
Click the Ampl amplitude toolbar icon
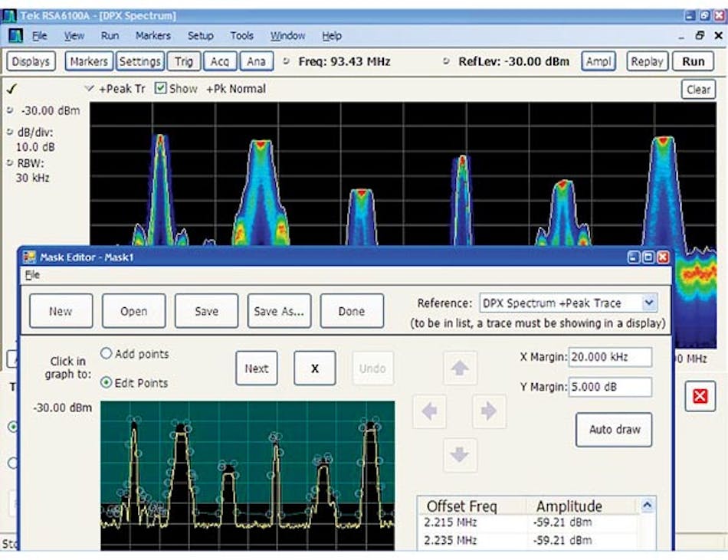pyautogui.click(x=598, y=61)
